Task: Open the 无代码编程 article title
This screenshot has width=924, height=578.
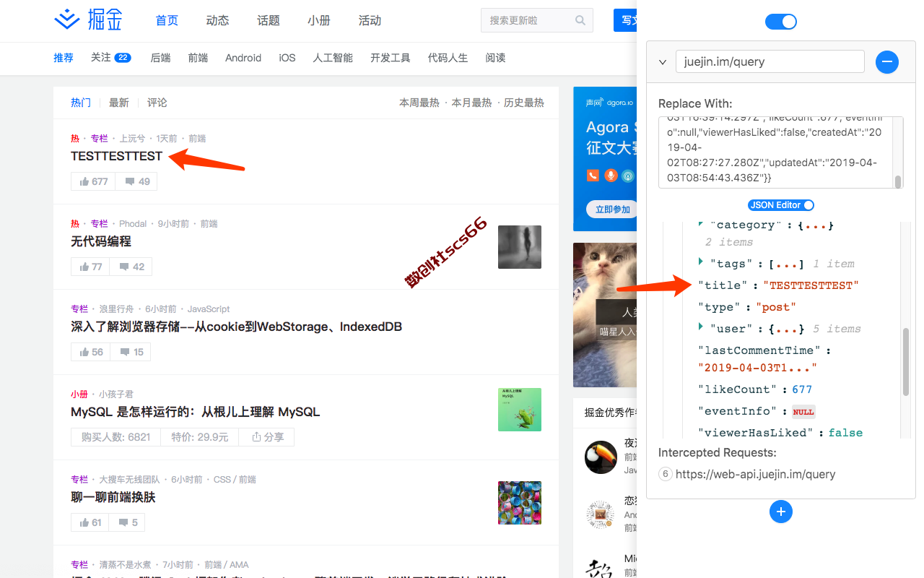Action: (x=101, y=241)
